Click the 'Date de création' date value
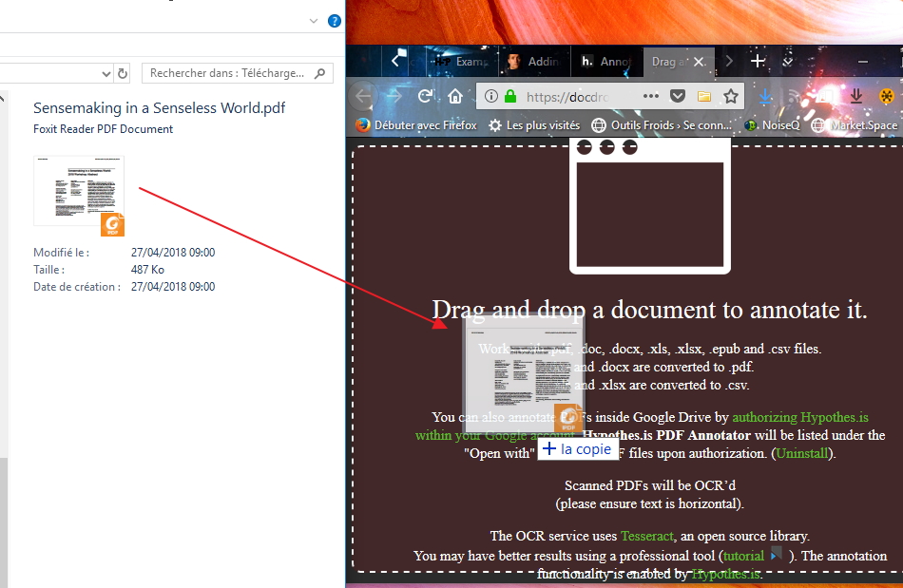The width and height of the screenshot is (903, 588). click(173, 287)
